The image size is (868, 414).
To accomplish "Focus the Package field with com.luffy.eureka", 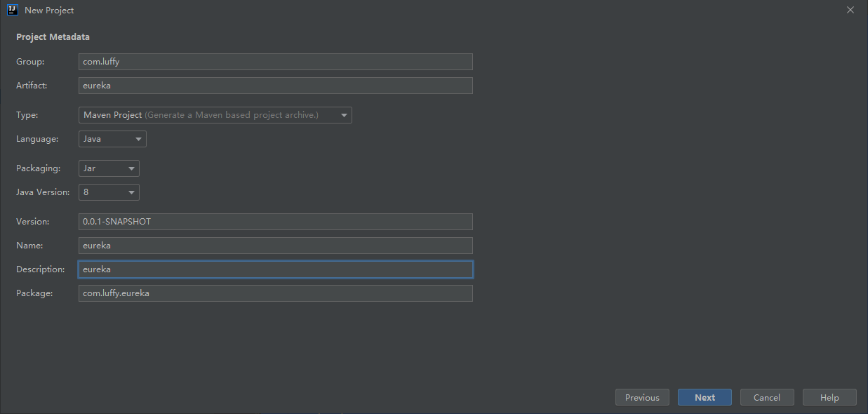I will [x=275, y=293].
